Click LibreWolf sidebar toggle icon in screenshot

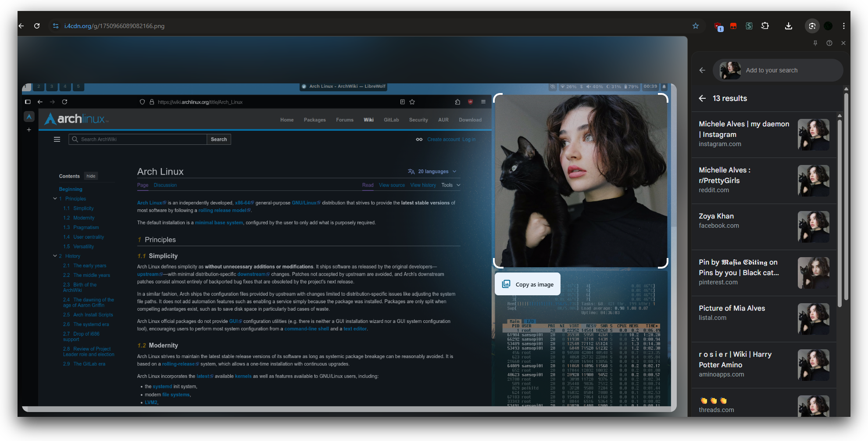click(x=28, y=102)
